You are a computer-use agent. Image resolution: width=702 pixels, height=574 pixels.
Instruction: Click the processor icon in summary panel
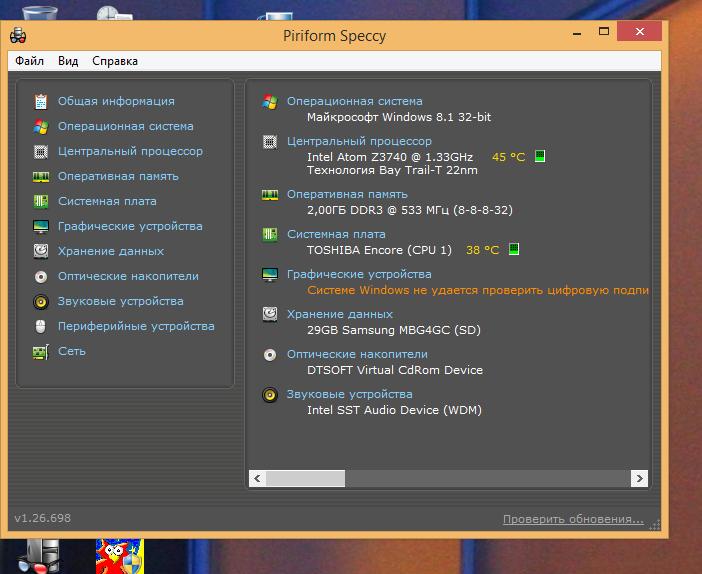tap(270, 142)
